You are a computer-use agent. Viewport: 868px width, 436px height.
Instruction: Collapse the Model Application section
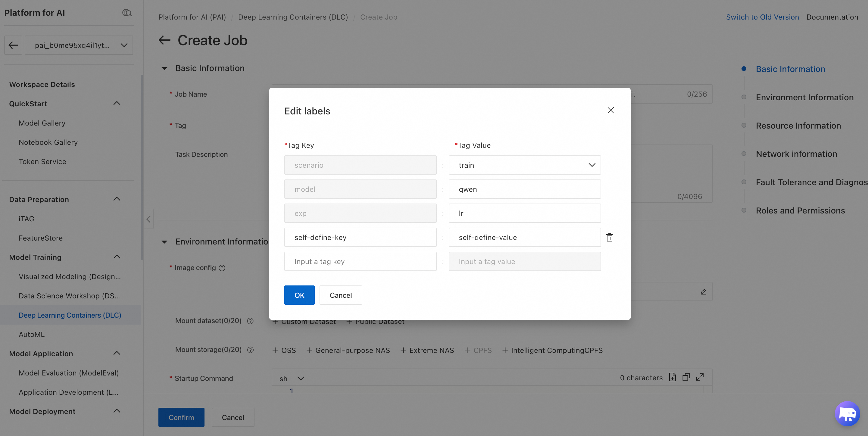pos(117,353)
